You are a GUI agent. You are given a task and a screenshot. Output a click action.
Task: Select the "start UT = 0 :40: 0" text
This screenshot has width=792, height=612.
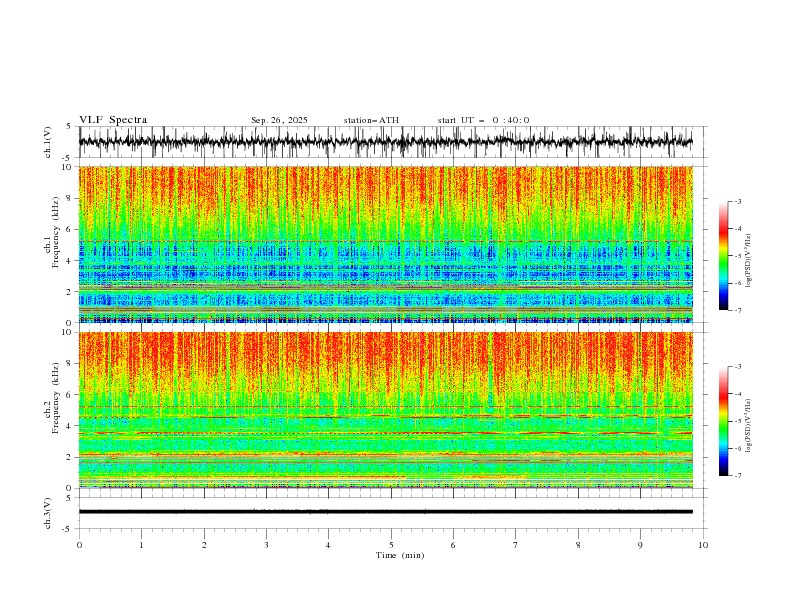tap(483, 120)
